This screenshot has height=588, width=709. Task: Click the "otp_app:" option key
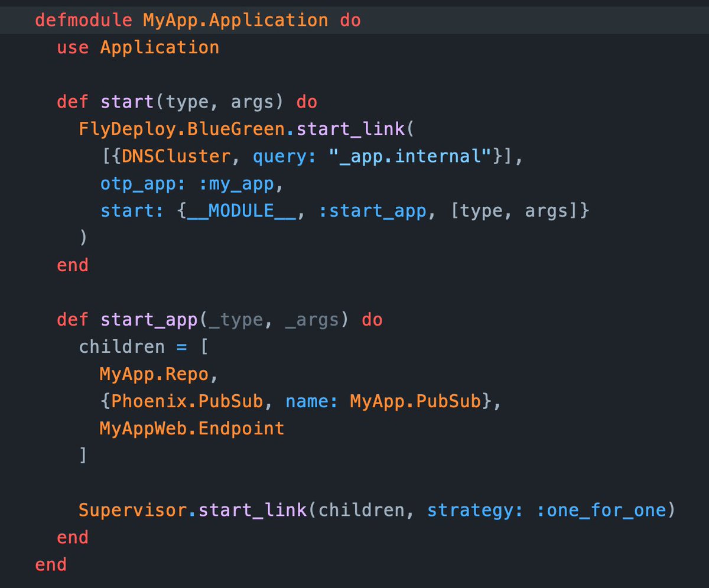(x=144, y=184)
